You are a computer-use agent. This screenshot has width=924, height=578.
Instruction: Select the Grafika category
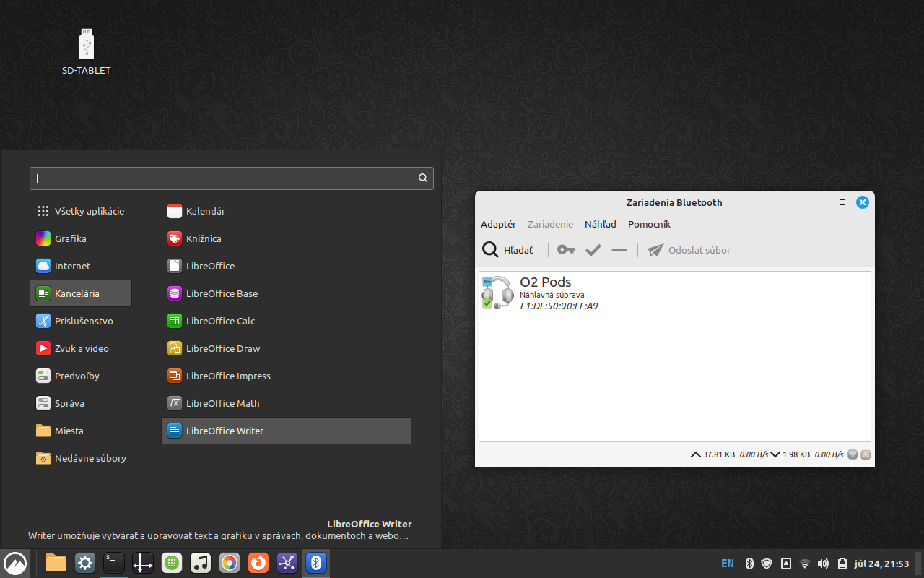(x=81, y=238)
